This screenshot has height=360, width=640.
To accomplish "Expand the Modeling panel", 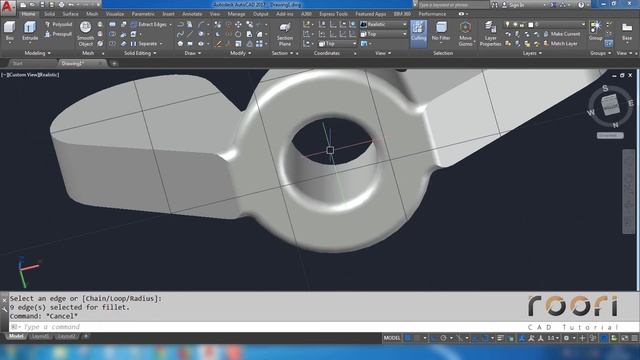I will [38, 53].
